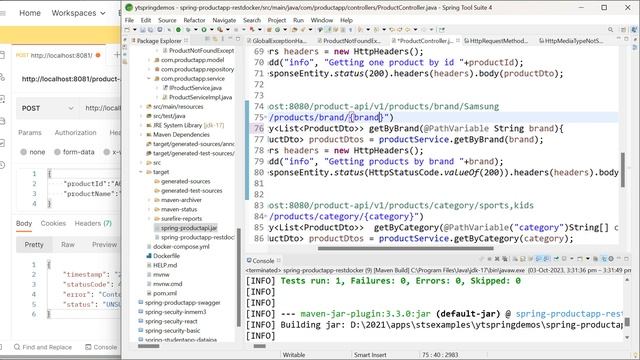
Task: Expand the src/main/resources folder
Action: (x=141, y=107)
